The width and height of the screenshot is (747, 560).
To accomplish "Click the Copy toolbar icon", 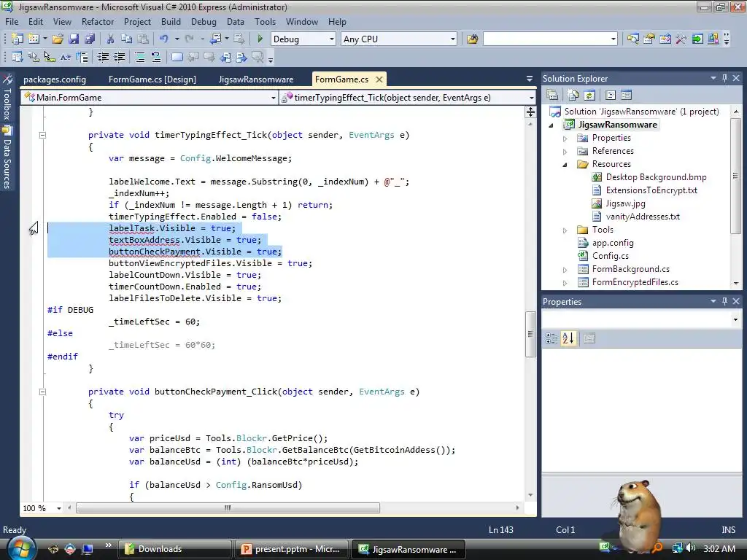I will click(126, 39).
